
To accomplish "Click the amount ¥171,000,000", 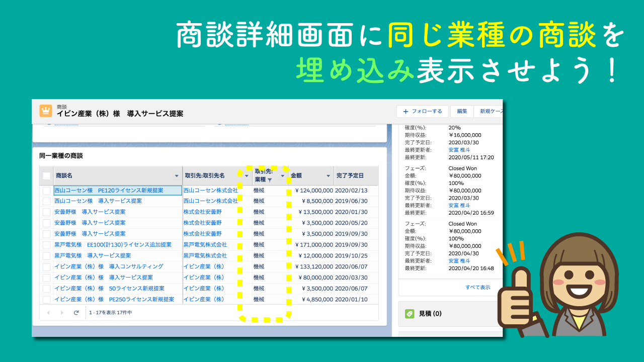I will [313, 245].
